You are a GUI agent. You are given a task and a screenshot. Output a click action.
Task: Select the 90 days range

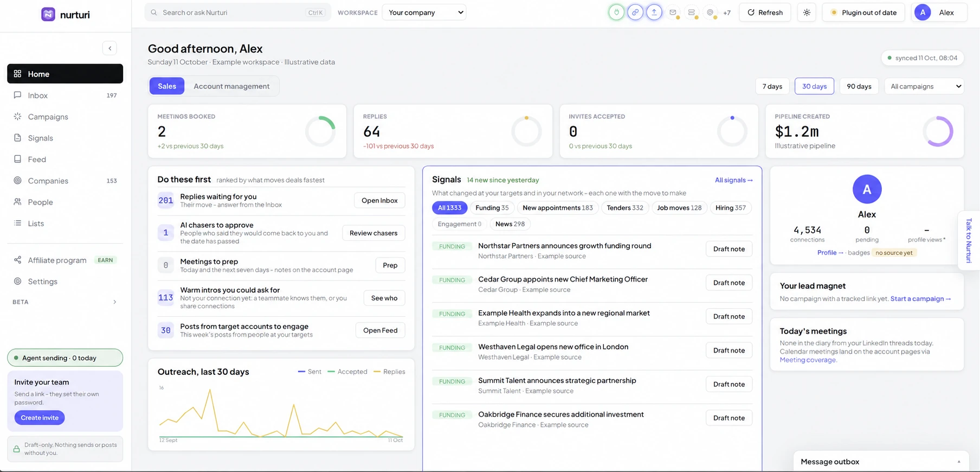coord(859,86)
